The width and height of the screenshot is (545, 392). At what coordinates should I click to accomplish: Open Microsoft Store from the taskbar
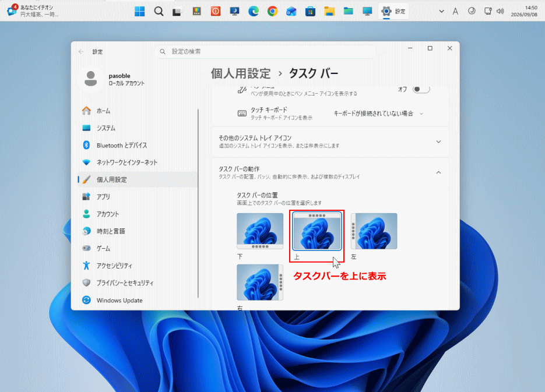click(310, 12)
